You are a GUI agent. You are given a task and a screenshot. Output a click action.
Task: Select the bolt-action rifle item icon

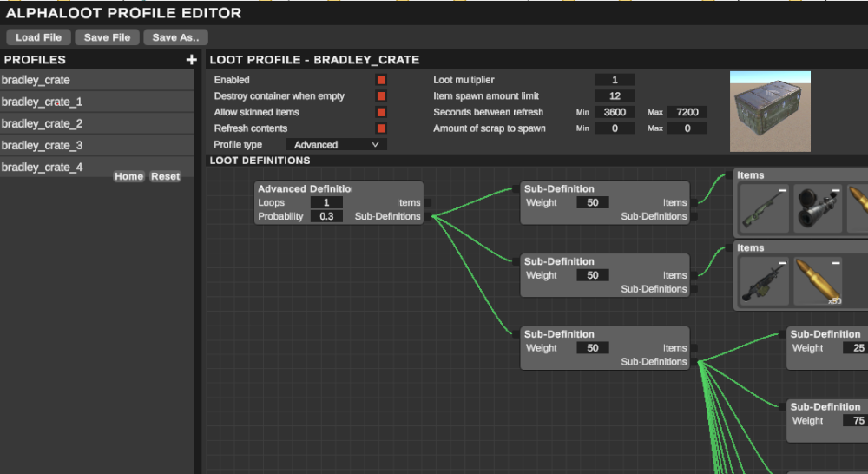[764, 208]
